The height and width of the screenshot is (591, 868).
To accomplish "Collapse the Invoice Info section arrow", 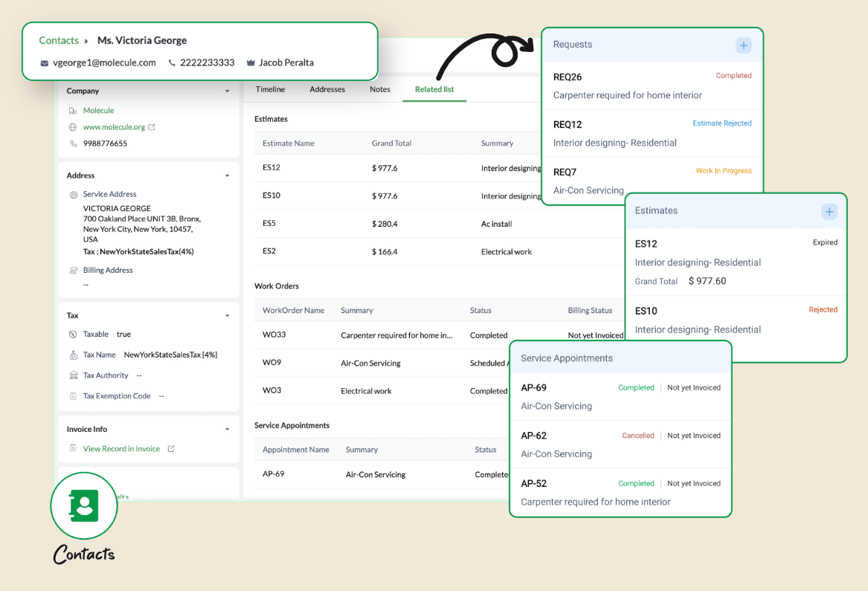I will pos(228,430).
